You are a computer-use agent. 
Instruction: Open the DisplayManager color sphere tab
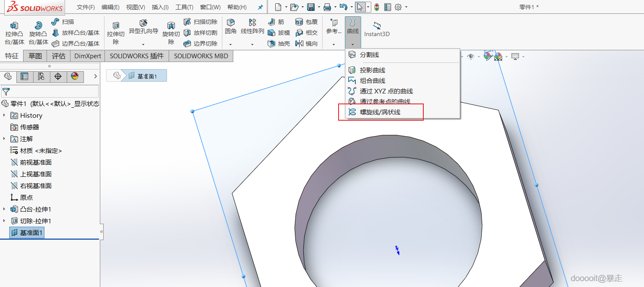[x=75, y=76]
